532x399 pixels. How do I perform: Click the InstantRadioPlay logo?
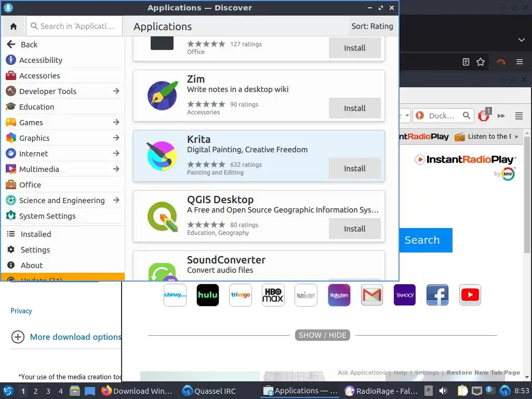point(465,159)
